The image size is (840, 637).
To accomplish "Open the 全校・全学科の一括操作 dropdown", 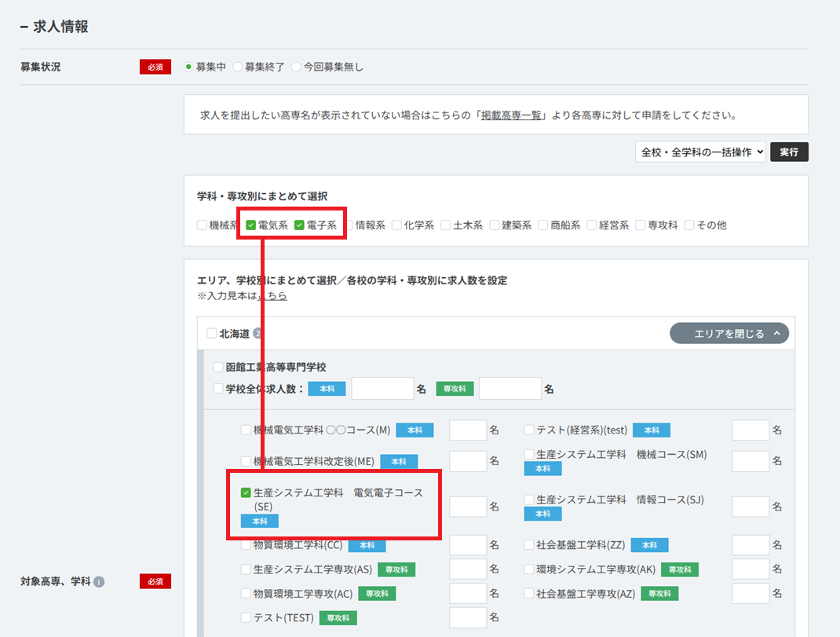I will (x=701, y=152).
